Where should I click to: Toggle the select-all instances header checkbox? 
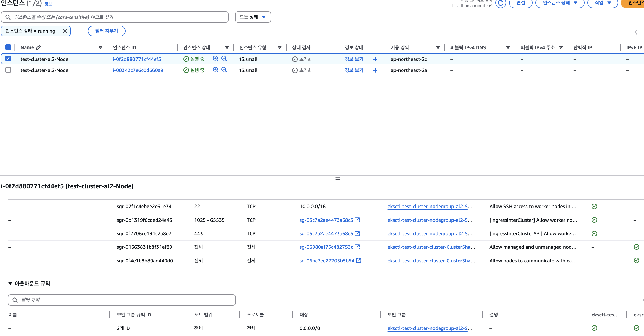(8, 47)
